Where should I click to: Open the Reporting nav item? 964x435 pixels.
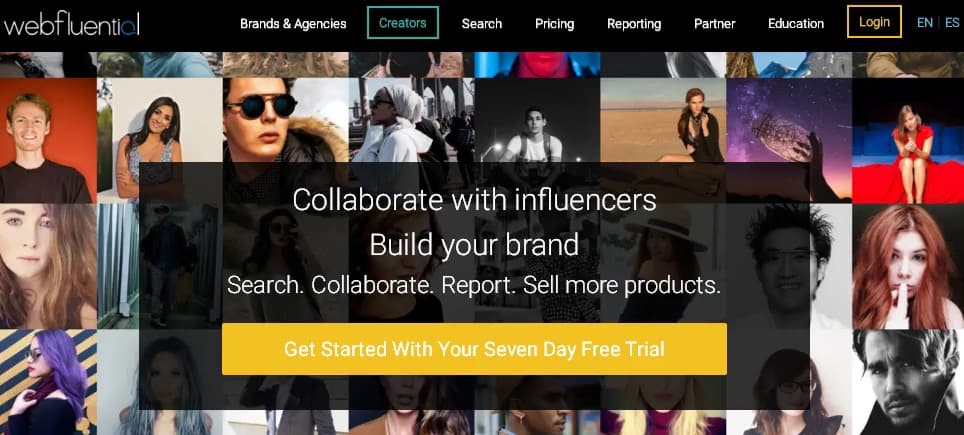click(634, 24)
